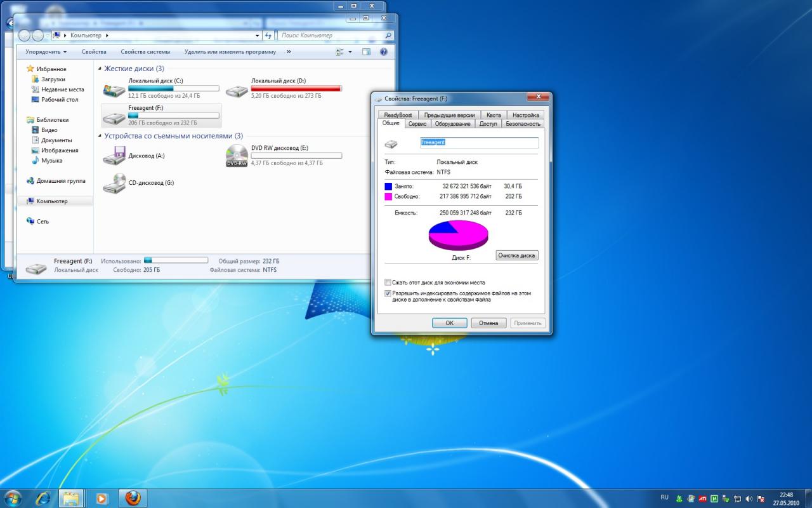Click the Очистка диска button
This screenshot has width=812, height=508.
[x=517, y=255]
